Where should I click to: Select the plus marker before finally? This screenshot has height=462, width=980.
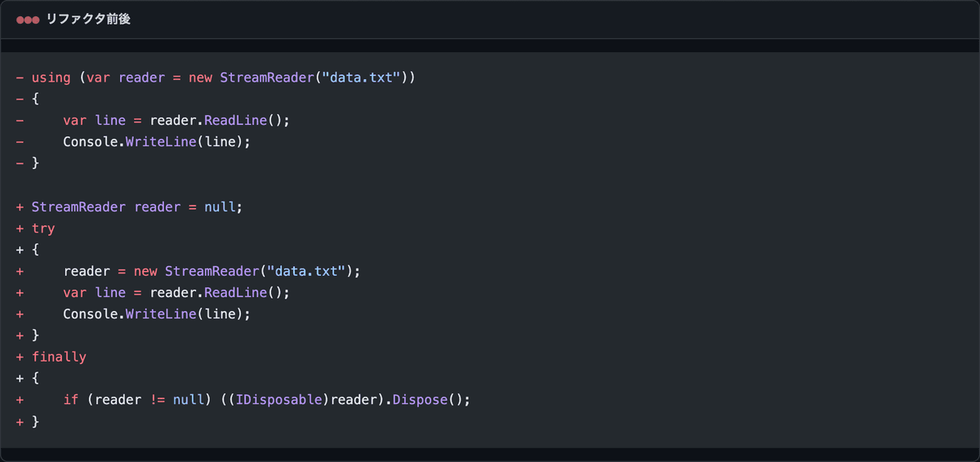[20, 357]
